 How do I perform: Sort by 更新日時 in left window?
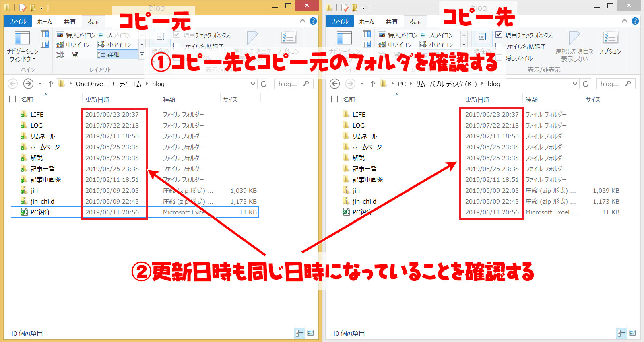[x=97, y=99]
